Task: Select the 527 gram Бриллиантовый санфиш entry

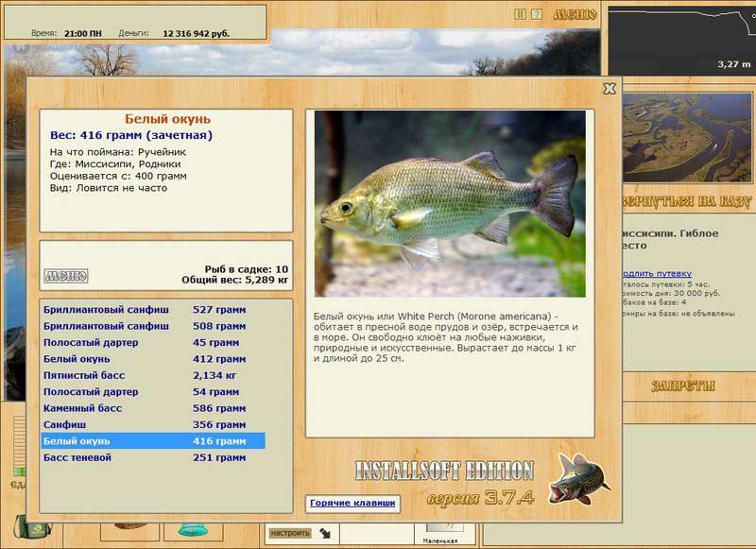Action: coord(153,309)
